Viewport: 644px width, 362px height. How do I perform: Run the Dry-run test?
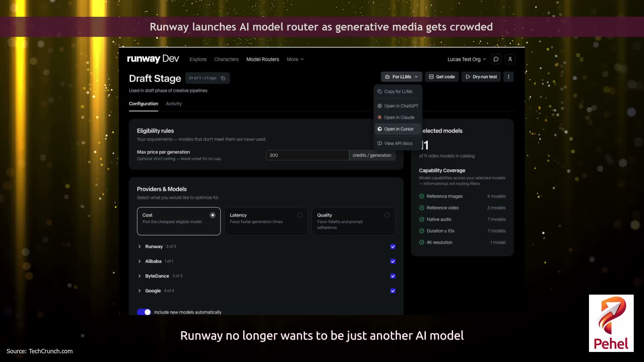(x=481, y=77)
